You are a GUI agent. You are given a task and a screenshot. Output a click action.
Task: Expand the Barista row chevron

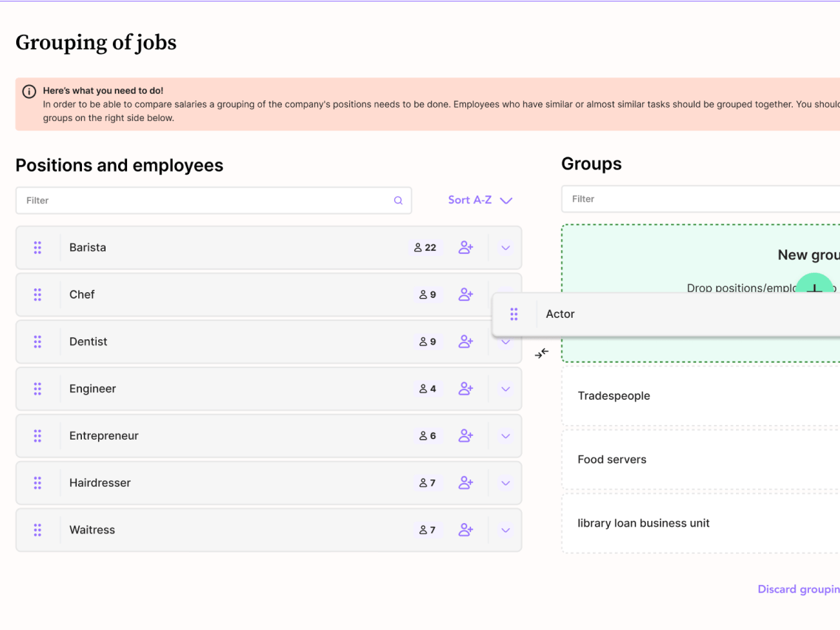click(505, 248)
